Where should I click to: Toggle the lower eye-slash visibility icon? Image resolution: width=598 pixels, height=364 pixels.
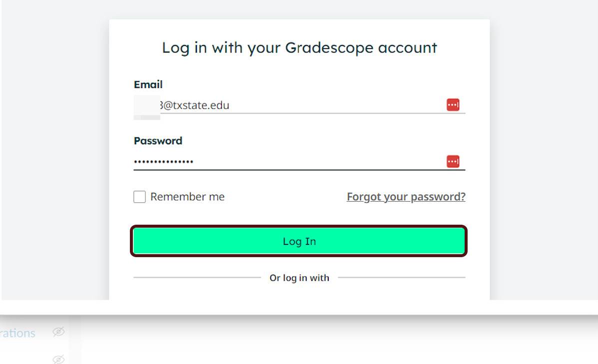[x=58, y=359]
